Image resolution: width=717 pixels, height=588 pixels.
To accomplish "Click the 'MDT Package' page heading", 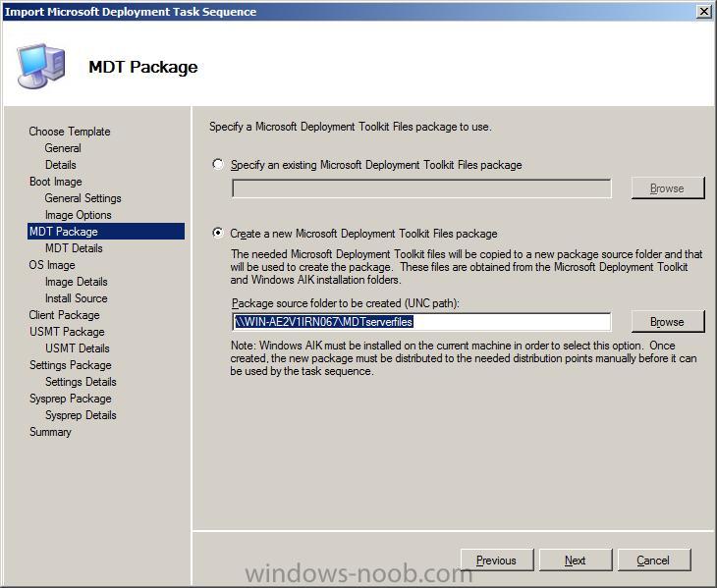I will click(x=143, y=67).
